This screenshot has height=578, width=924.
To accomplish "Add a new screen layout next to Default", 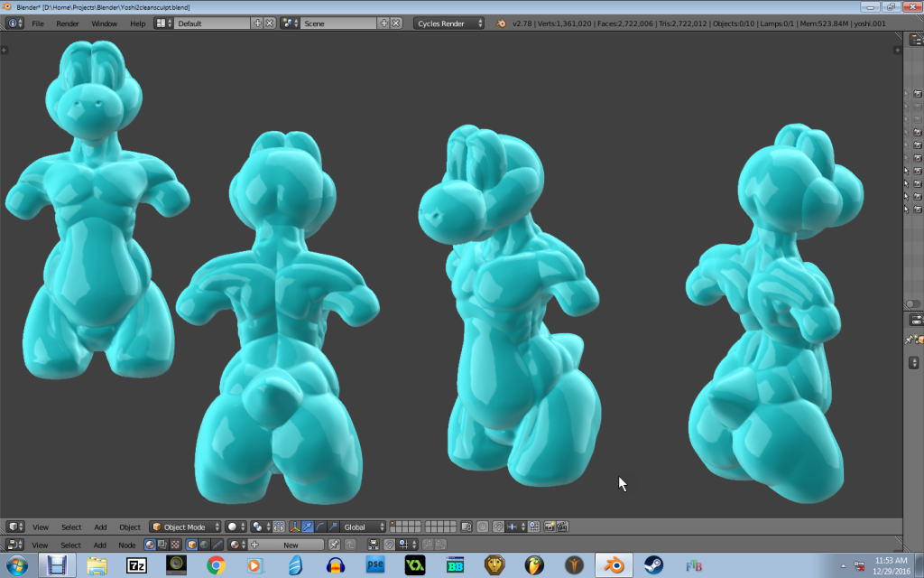I will (257, 23).
